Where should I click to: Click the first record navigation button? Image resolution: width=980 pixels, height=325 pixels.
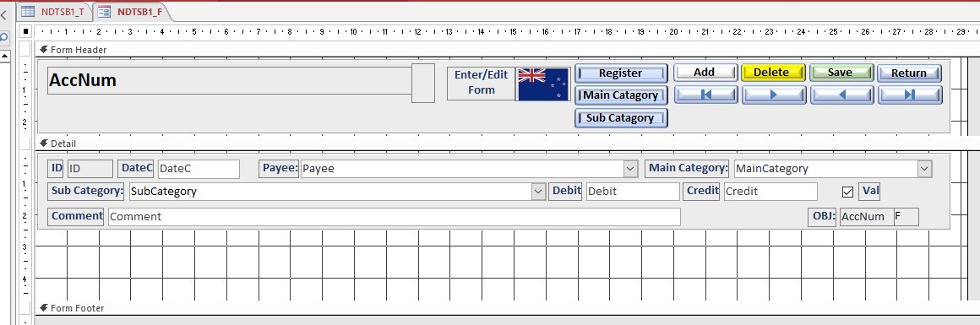[x=706, y=95]
